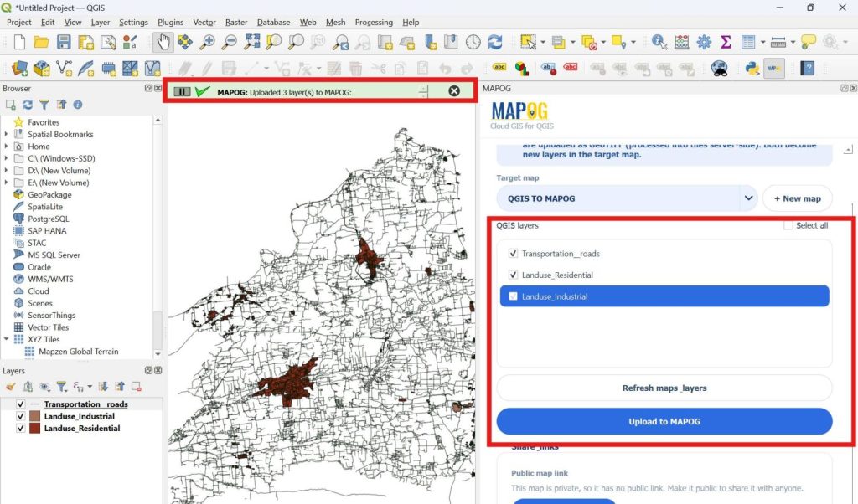Viewport: 858px width, 504px height.
Task: Expand the E:\ (New Volume) drive
Action: click(6, 182)
